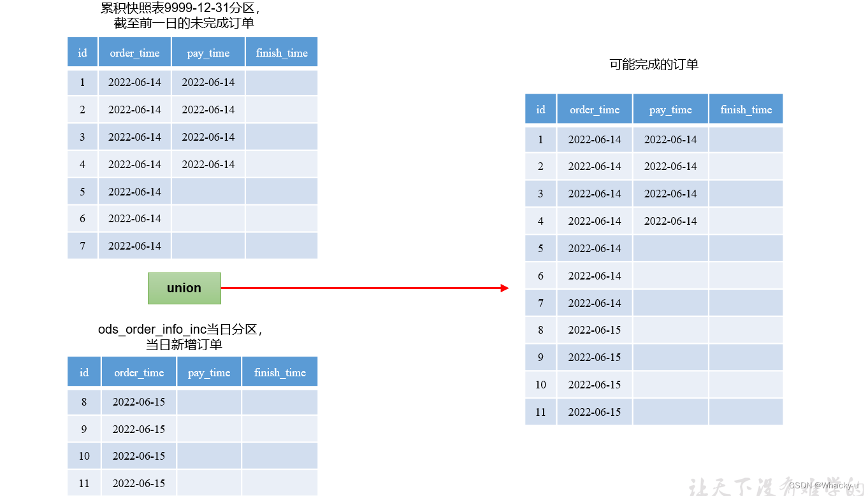Select id 1 cell in 累积快照表 table

pyautogui.click(x=82, y=82)
